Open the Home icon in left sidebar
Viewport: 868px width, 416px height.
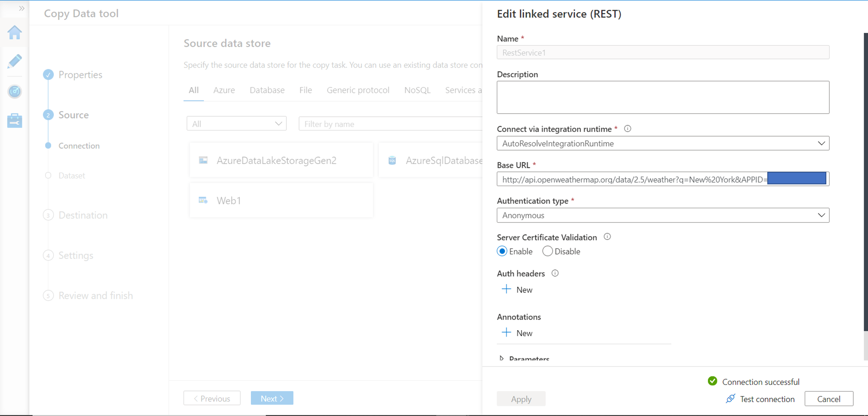(x=15, y=33)
